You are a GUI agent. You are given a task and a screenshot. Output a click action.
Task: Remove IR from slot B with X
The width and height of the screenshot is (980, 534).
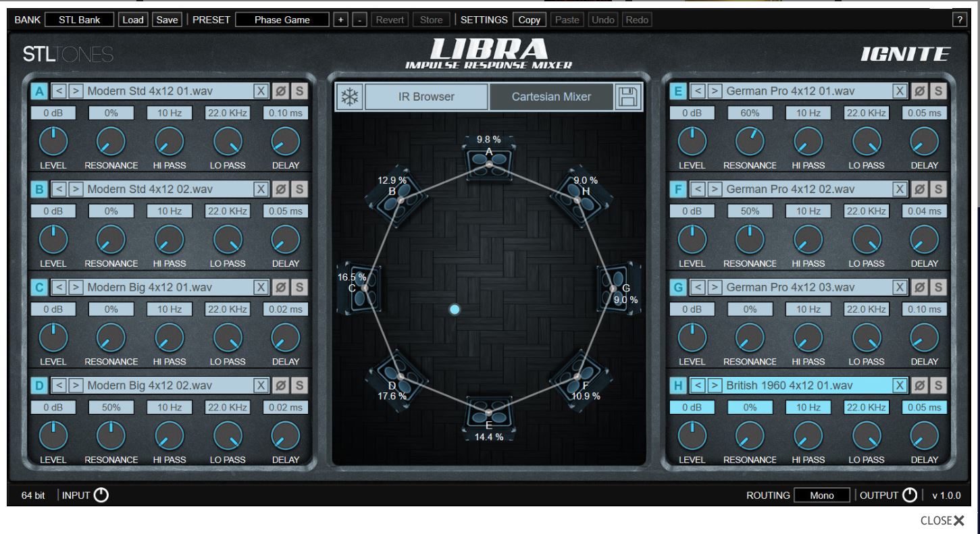pos(261,190)
